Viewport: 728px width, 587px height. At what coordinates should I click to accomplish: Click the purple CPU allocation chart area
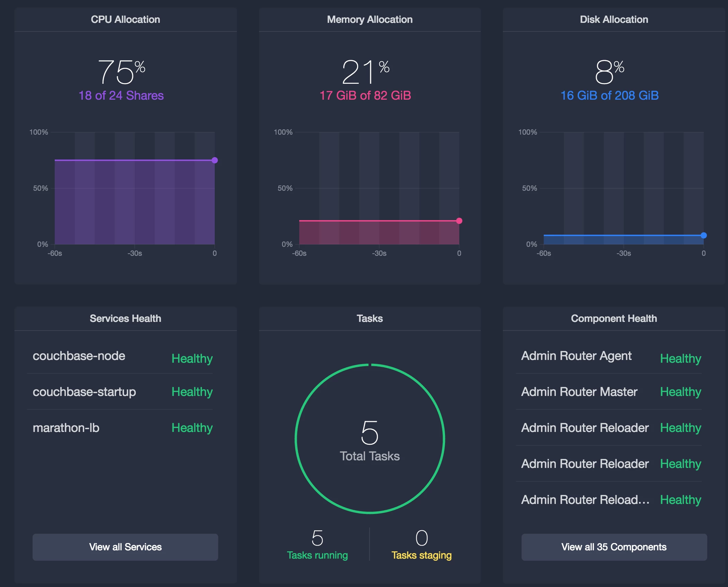pos(135,202)
